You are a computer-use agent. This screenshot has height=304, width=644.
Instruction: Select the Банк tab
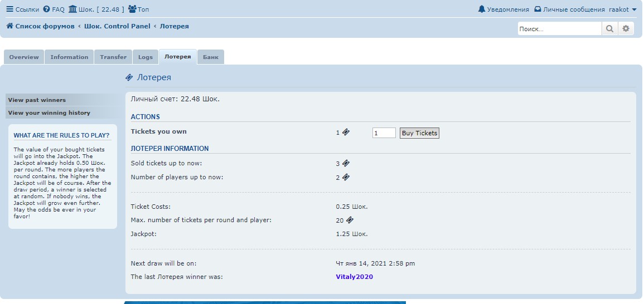coord(210,57)
